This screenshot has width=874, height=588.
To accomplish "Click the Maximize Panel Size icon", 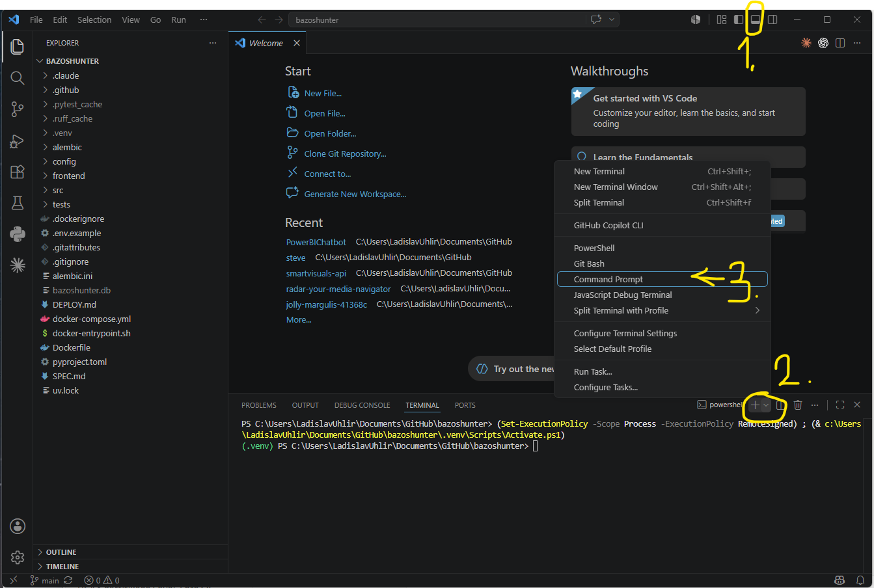I will (x=840, y=405).
